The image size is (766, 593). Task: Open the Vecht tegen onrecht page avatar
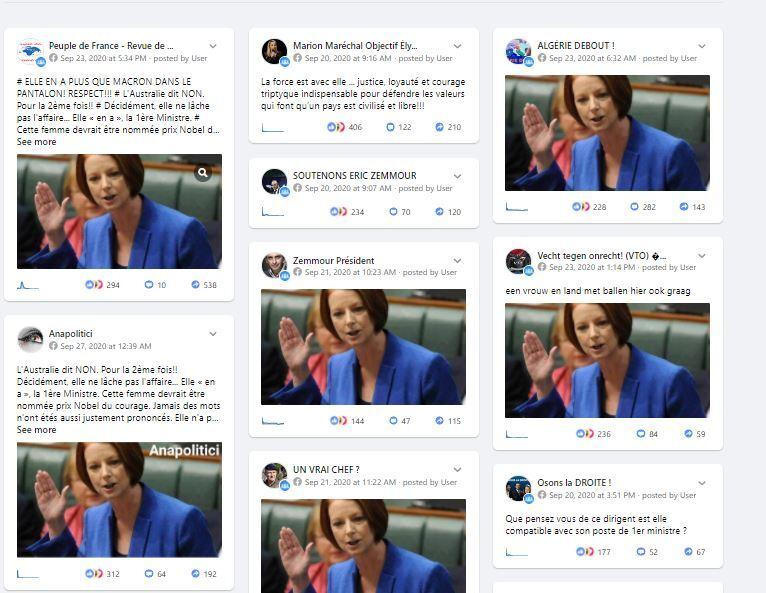coord(518,261)
